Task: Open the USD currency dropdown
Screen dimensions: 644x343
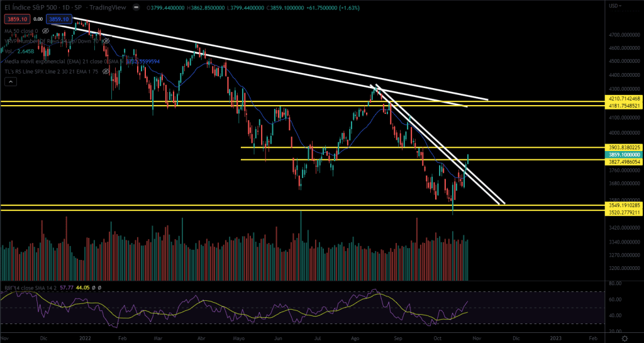Action: click(615, 6)
